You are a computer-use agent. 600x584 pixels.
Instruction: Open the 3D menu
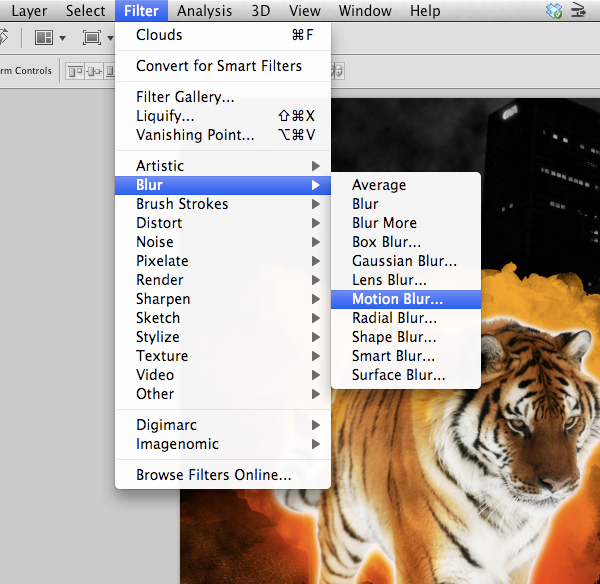pyautogui.click(x=261, y=11)
